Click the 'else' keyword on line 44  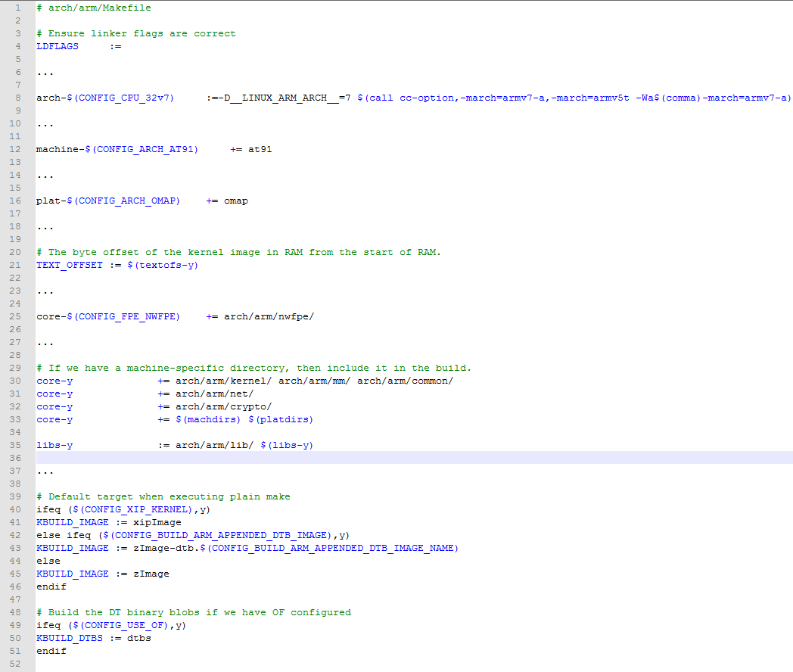point(48,561)
